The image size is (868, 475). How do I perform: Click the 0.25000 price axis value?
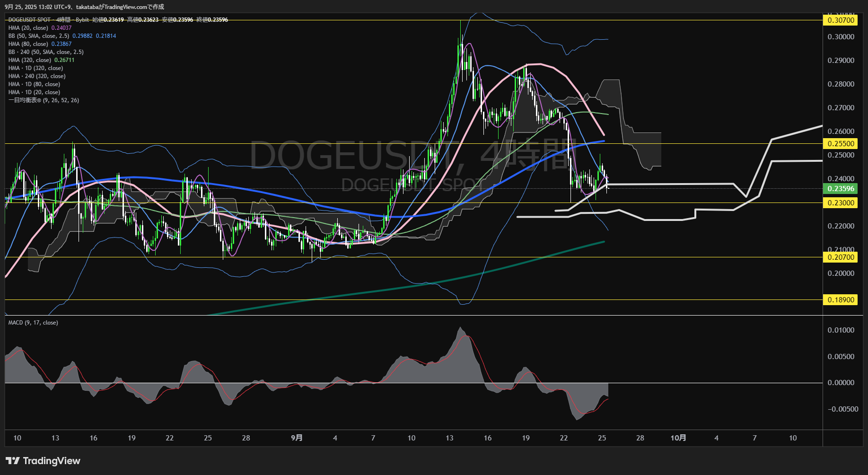[841, 155]
